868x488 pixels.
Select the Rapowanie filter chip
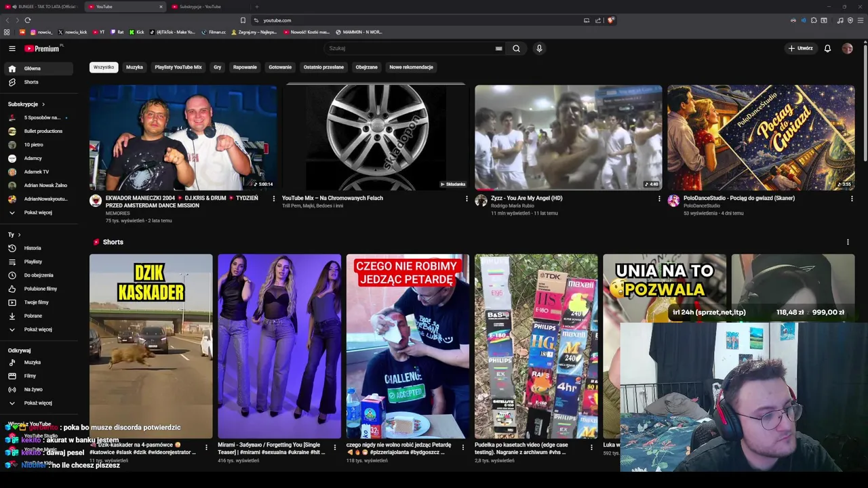(245, 67)
